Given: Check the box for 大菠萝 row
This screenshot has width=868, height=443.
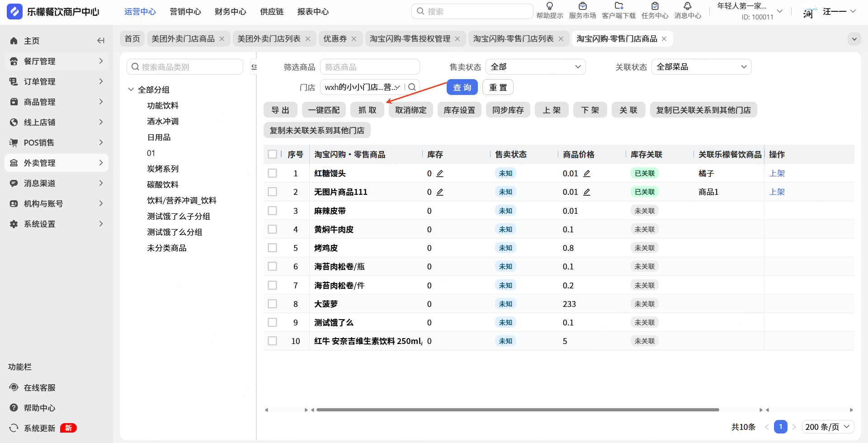Looking at the screenshot, I should (x=272, y=304).
